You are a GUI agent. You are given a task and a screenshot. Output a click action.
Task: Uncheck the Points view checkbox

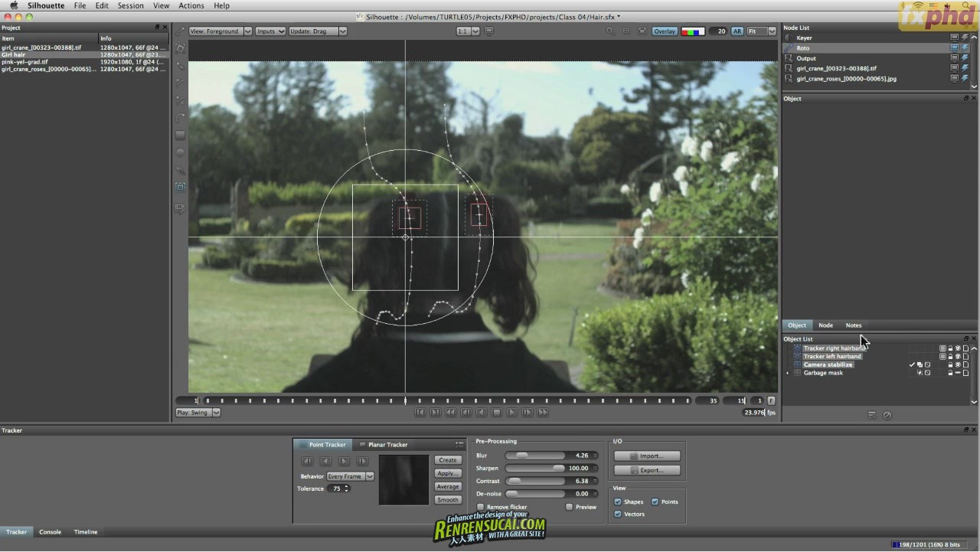pyautogui.click(x=655, y=502)
